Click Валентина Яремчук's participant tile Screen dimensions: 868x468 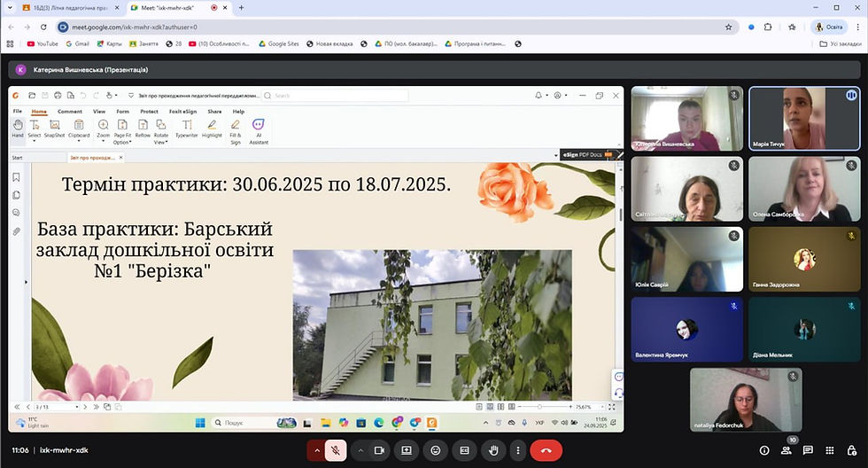687,330
